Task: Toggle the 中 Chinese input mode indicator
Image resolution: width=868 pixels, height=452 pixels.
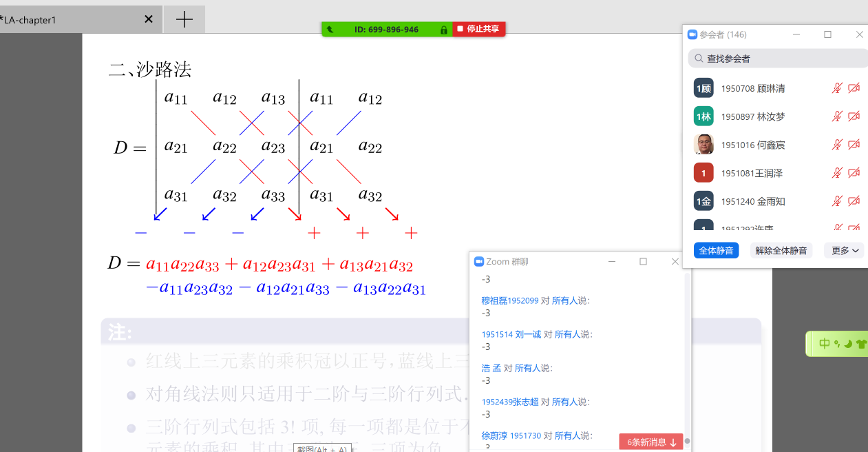Action: 824,344
